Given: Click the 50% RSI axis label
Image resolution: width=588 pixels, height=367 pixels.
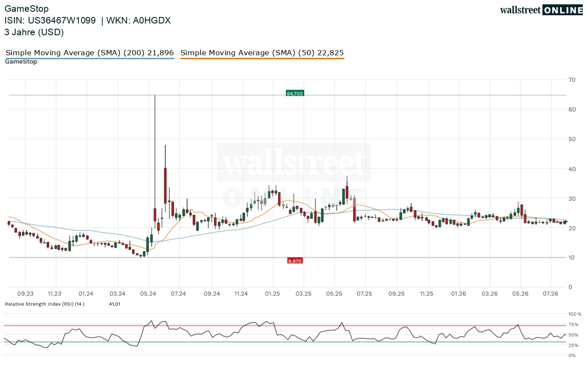Looking at the screenshot, I should 574,335.
